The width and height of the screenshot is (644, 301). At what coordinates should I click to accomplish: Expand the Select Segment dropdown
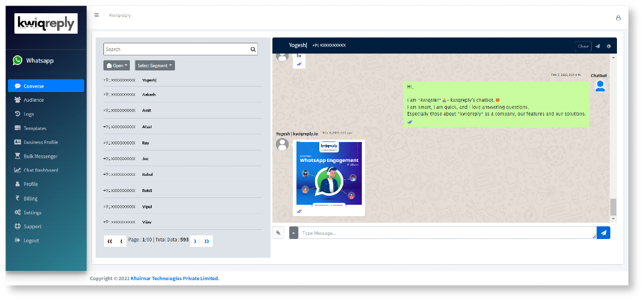[155, 66]
